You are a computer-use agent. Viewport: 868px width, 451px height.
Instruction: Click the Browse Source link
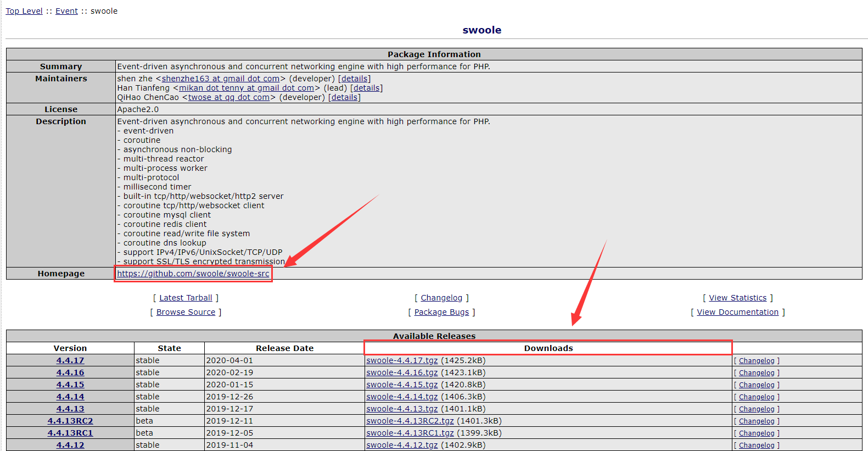(x=186, y=312)
